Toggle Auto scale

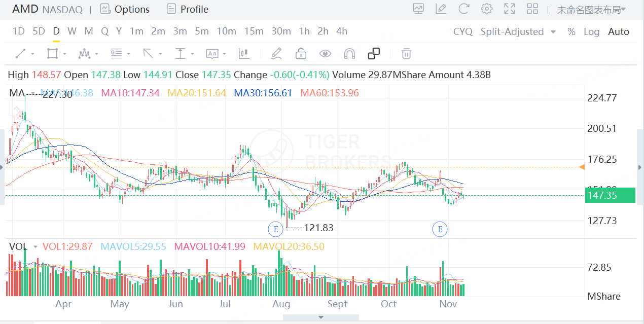(x=619, y=31)
